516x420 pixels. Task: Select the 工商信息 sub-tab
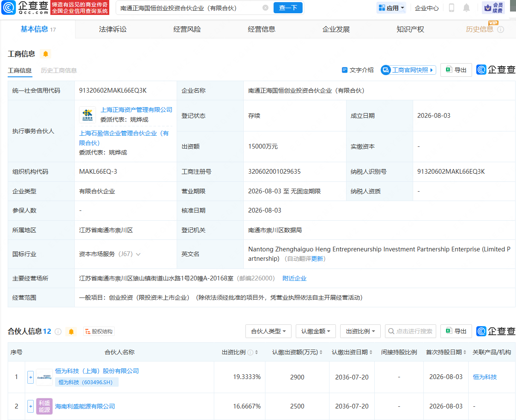(20, 70)
